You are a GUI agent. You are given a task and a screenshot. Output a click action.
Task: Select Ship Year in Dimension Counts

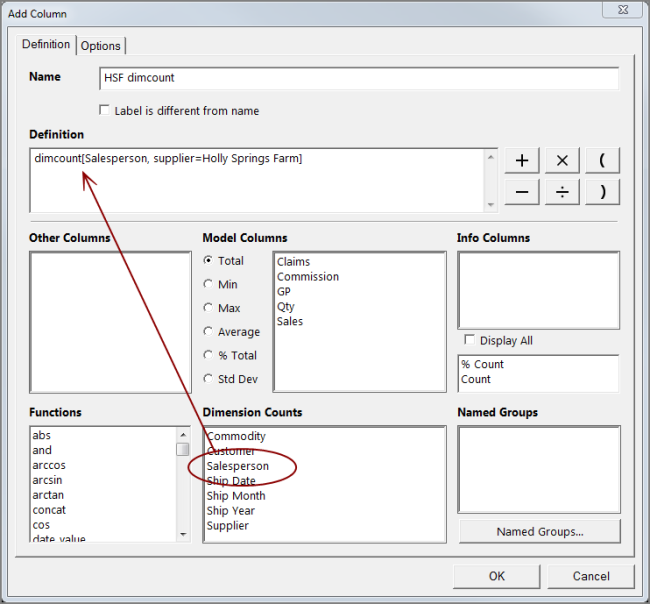(230, 511)
